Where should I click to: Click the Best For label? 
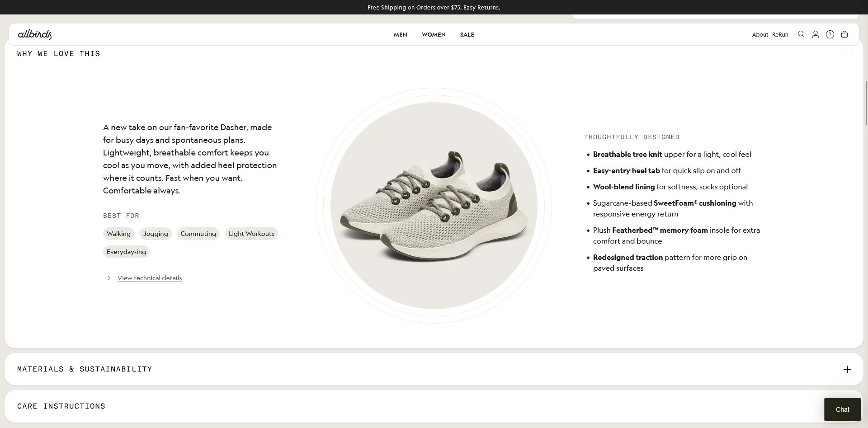point(121,216)
